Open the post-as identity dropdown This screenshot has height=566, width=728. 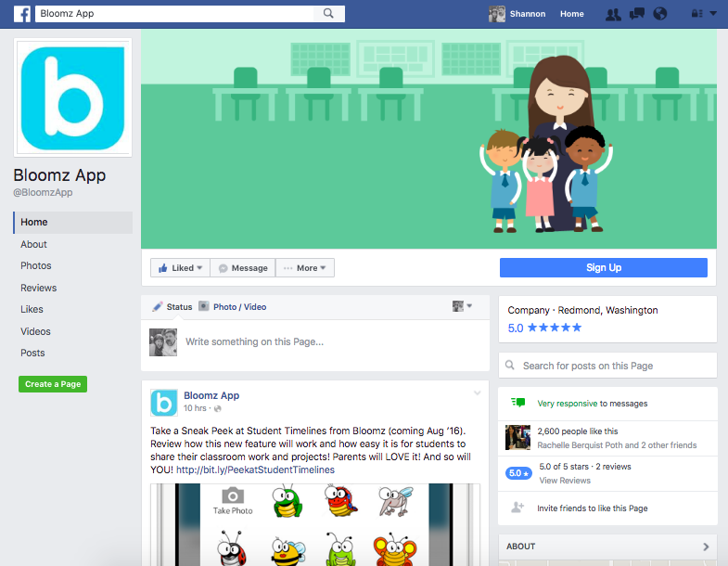coord(462,306)
